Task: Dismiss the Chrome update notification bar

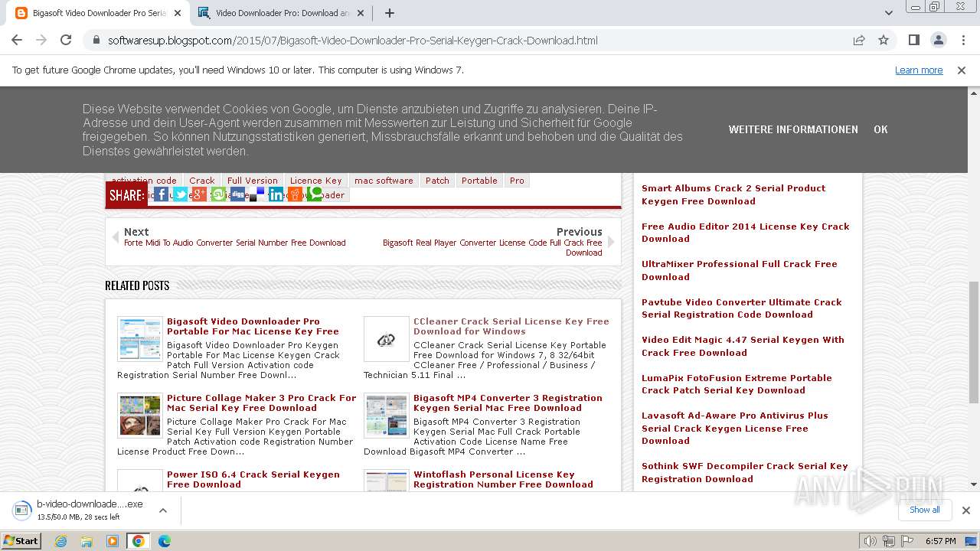Action: [962, 70]
